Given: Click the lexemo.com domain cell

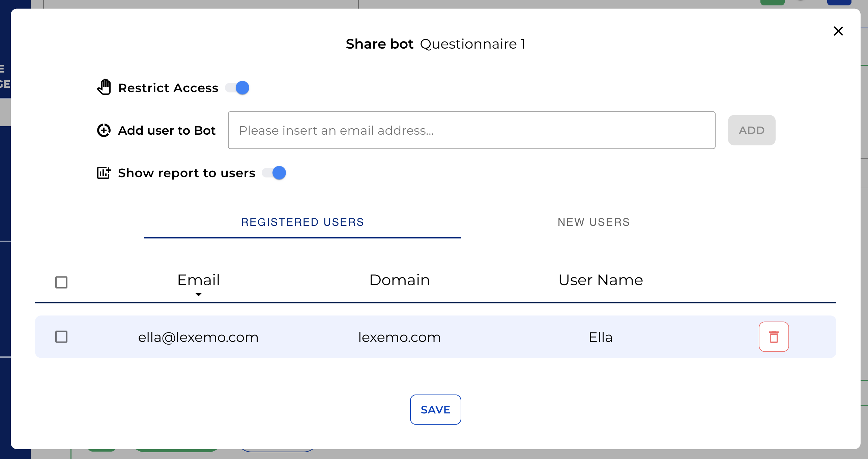Looking at the screenshot, I should point(399,337).
